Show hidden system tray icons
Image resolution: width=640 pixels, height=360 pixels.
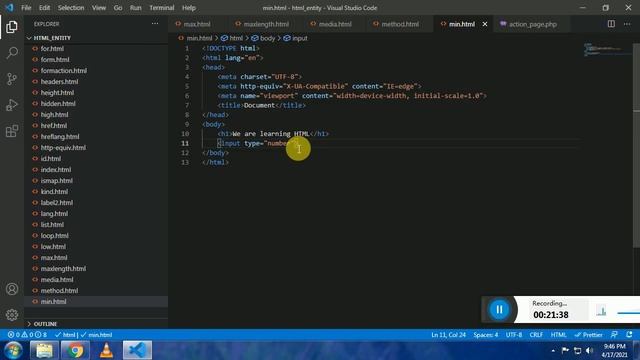(x=553, y=351)
